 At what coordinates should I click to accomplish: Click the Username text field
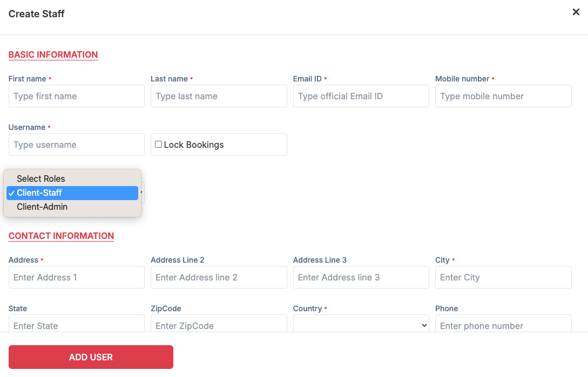(x=76, y=145)
